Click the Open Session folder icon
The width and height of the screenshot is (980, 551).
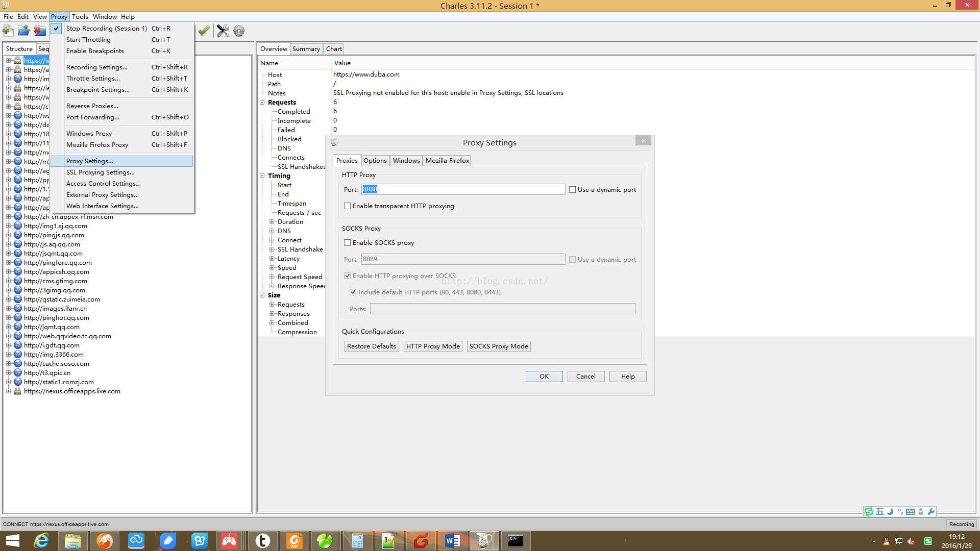pos(23,31)
